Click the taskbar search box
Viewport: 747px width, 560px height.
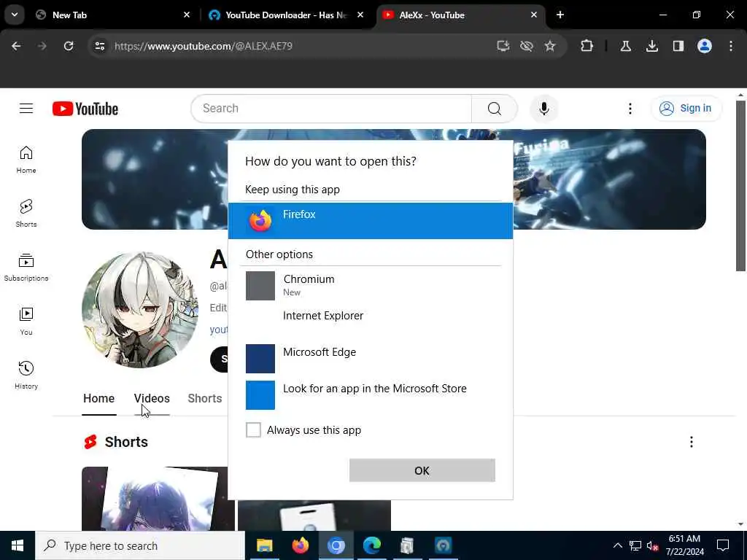click(140, 545)
